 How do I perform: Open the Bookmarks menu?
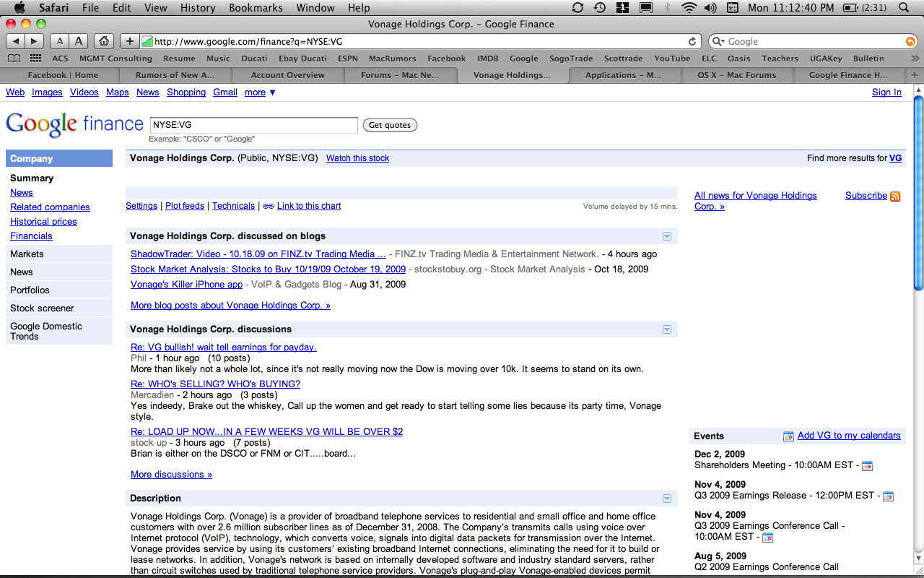(256, 8)
